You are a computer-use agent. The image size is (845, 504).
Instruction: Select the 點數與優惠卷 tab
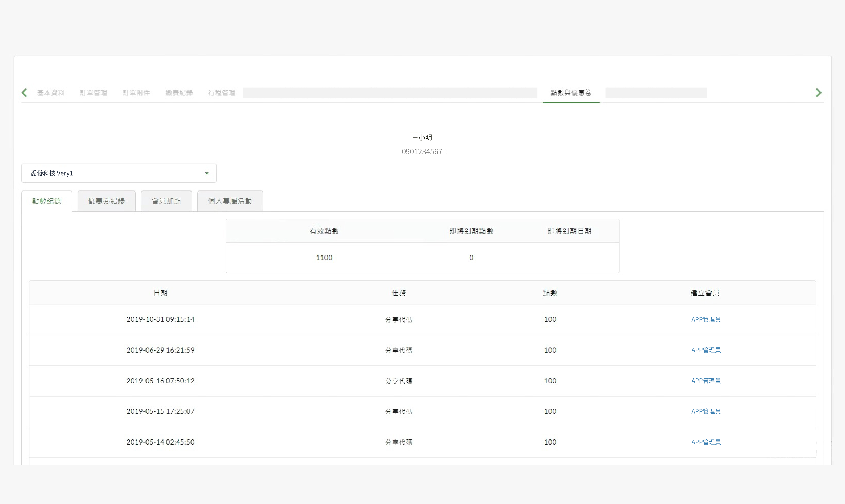571,93
